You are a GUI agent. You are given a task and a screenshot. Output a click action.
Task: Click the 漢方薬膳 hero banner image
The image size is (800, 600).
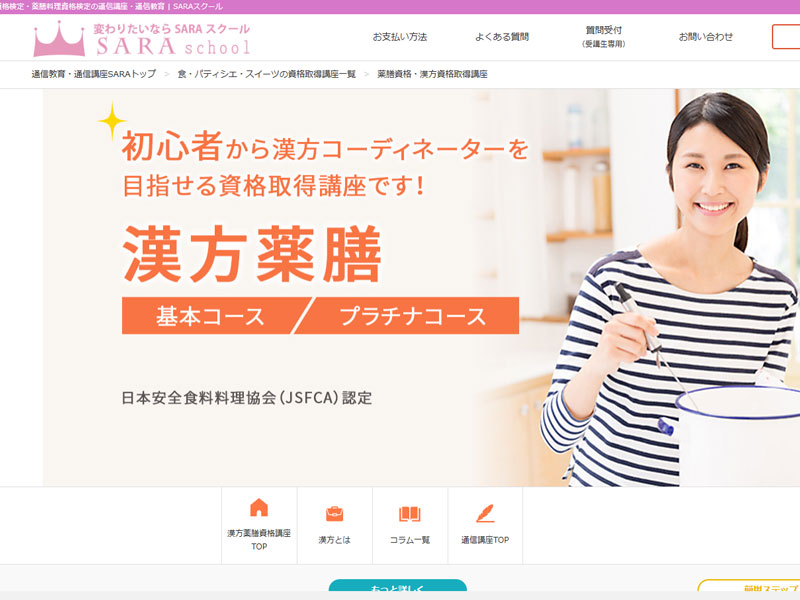click(x=421, y=288)
